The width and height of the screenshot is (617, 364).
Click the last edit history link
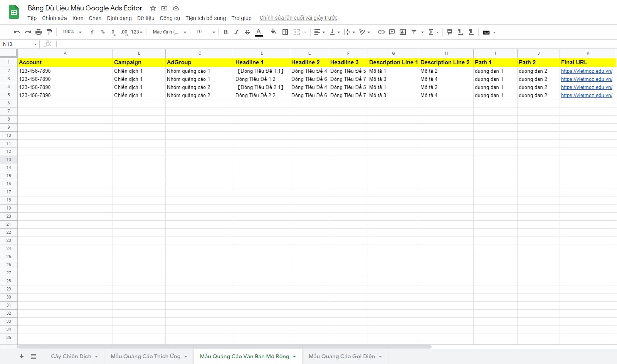298,18
